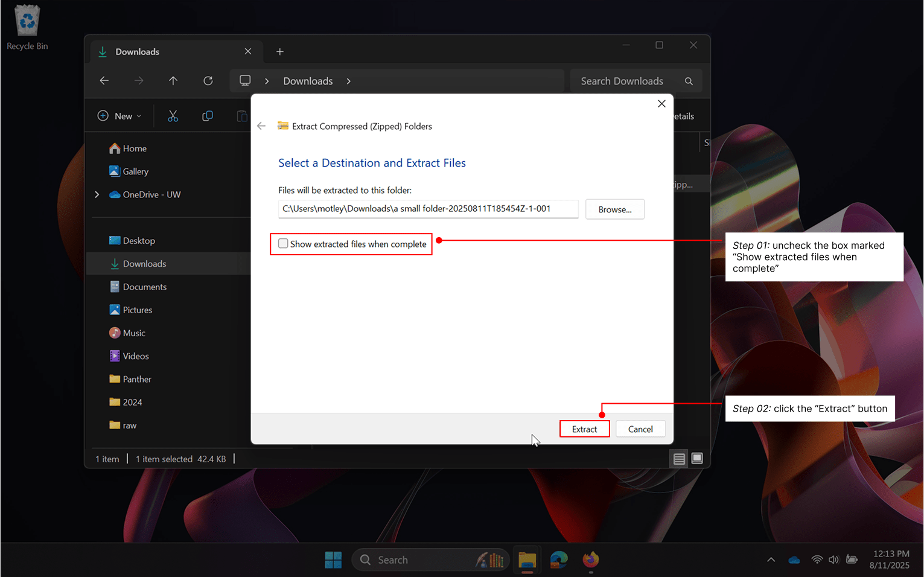Click the chevron after Downloads in the breadcrumb
Image resolution: width=924 pixels, height=577 pixels.
(348, 80)
